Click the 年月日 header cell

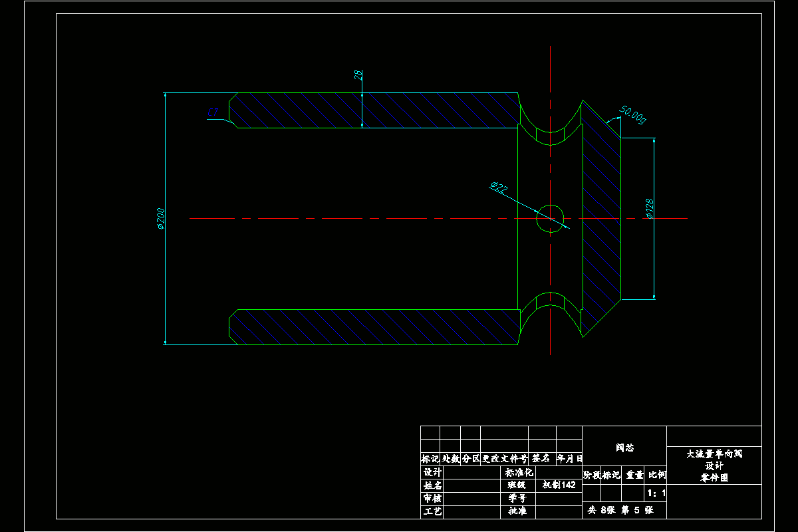click(569, 459)
